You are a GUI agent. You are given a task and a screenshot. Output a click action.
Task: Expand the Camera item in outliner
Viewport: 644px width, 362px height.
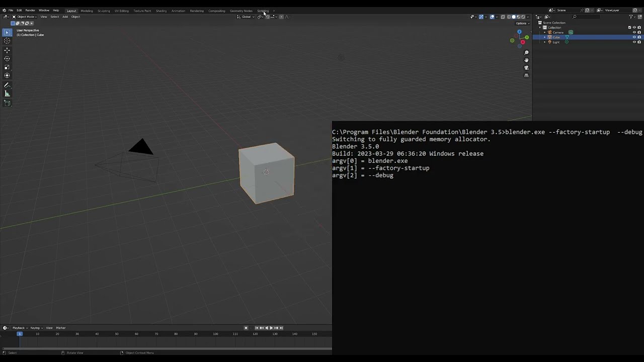(544, 32)
